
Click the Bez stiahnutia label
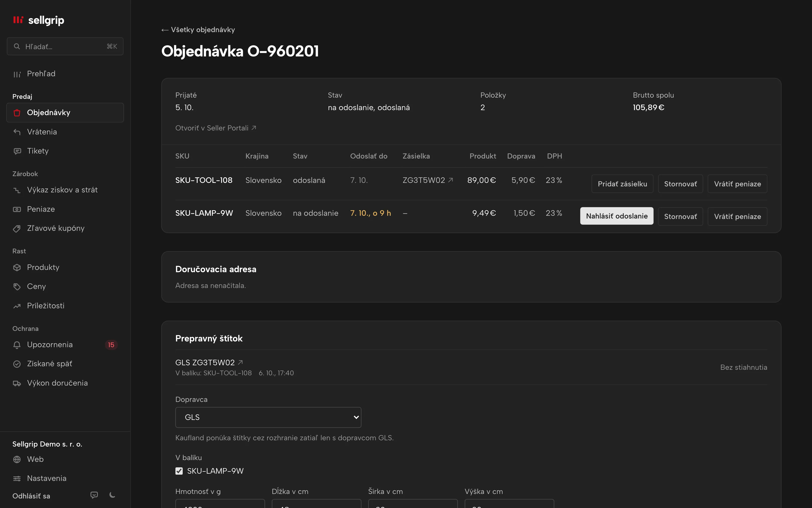744,367
